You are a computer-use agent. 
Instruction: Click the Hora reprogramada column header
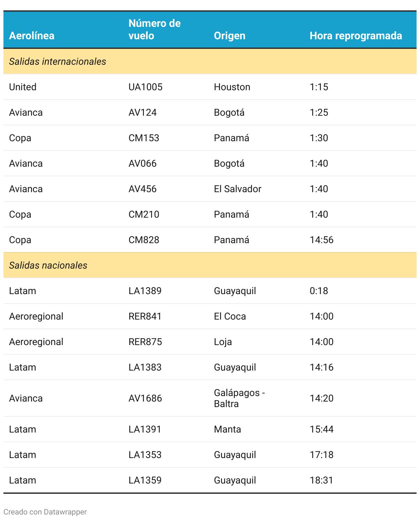[x=356, y=36]
